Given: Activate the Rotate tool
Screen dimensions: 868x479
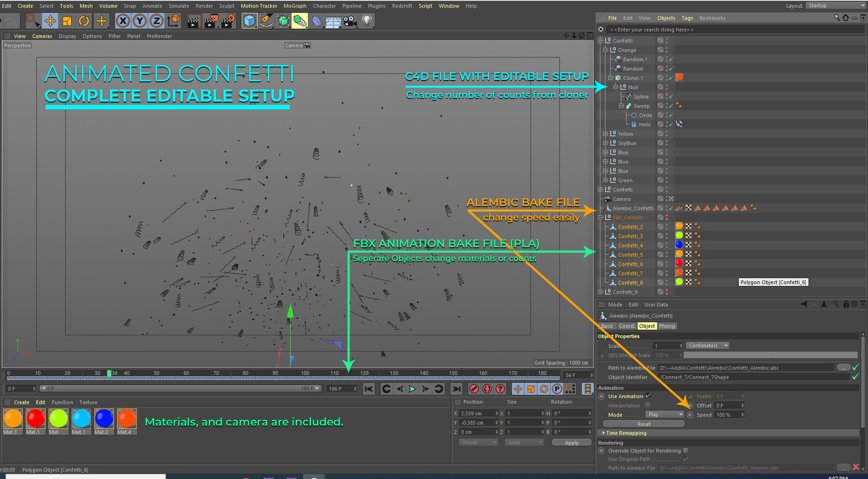Looking at the screenshot, I should point(84,21).
